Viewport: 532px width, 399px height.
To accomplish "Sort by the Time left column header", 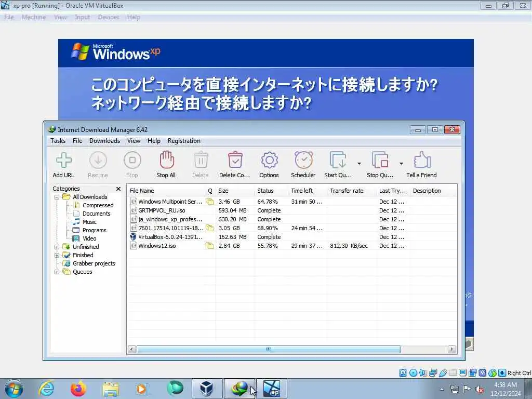I will click(308, 191).
